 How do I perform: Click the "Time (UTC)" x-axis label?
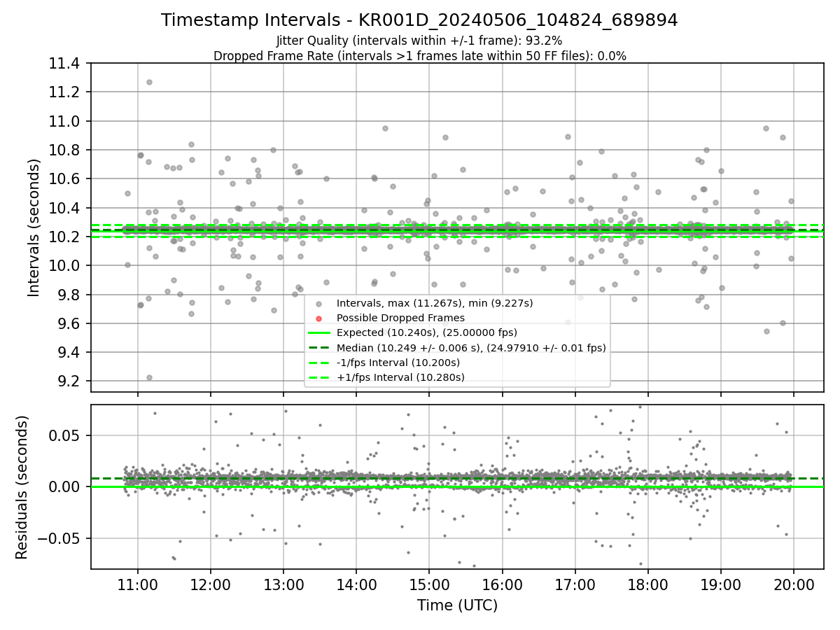click(457, 605)
